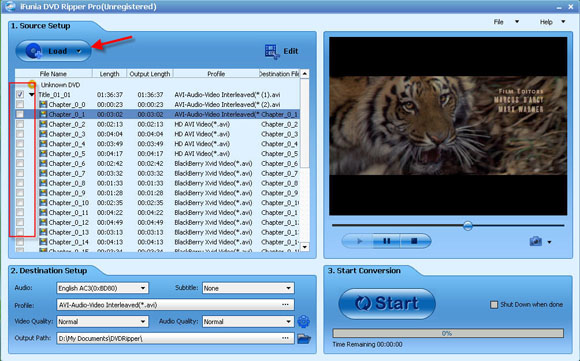Check the Chapter_0_14 checkbox
Viewport: 580px width, 361px height.
click(20, 242)
